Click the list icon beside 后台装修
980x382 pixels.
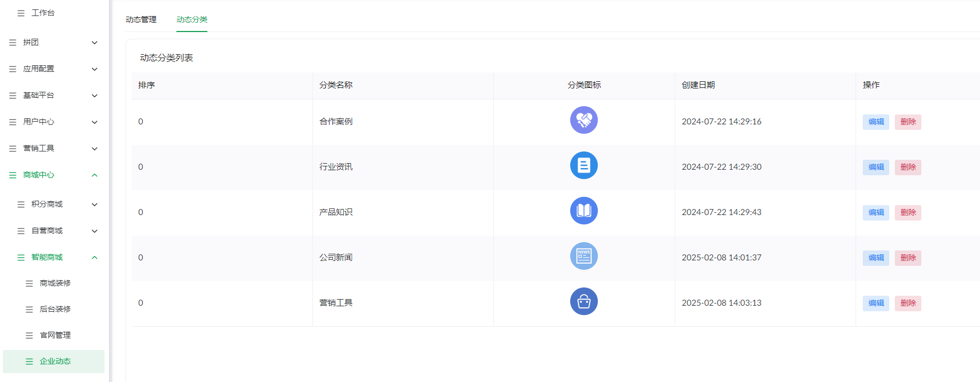[29, 309]
